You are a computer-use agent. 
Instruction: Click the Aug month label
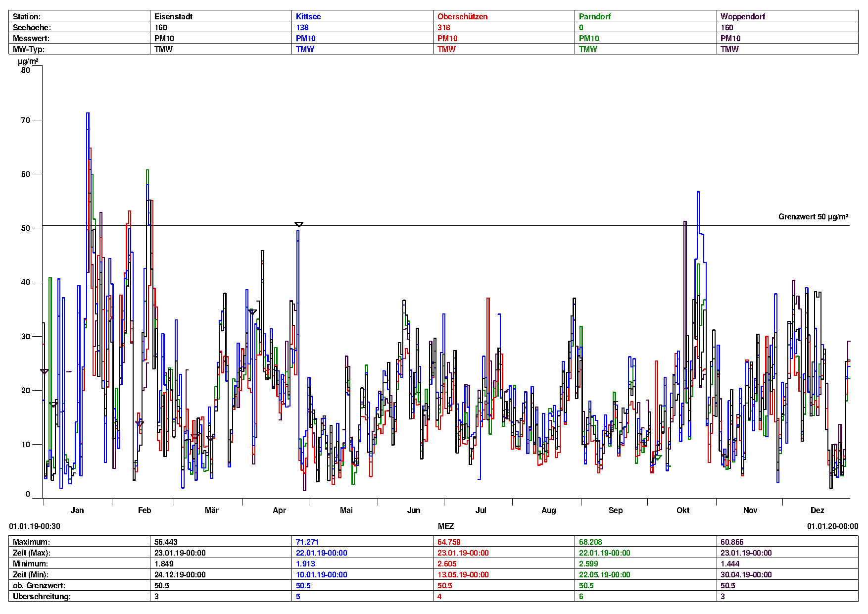pyautogui.click(x=549, y=510)
